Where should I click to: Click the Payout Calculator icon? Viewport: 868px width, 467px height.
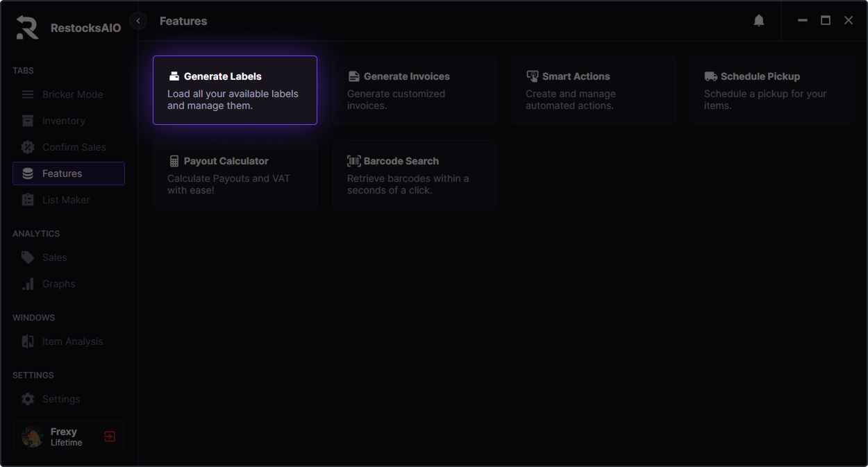tap(174, 161)
